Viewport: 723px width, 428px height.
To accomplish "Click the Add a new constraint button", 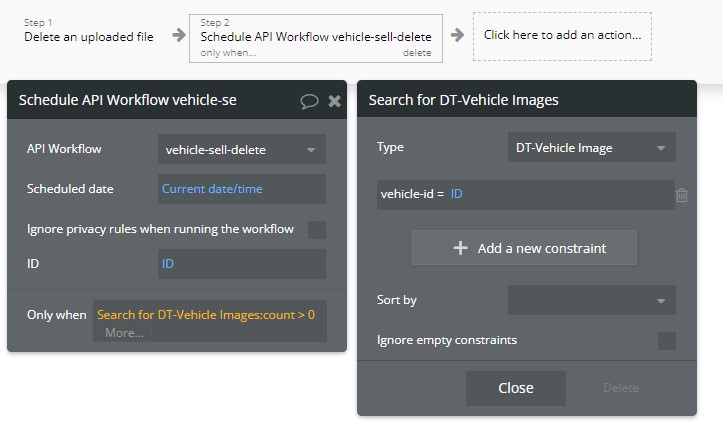I will pyautogui.click(x=524, y=248).
